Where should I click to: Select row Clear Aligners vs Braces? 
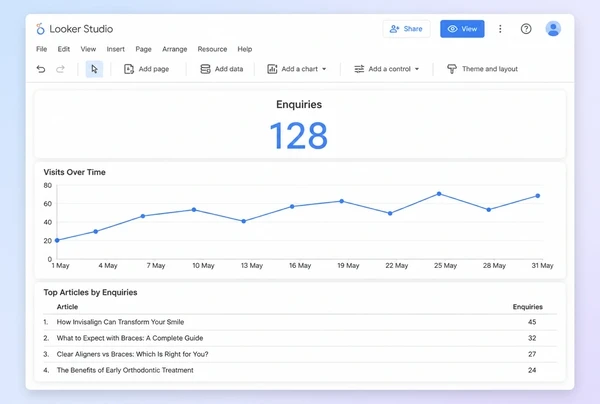click(x=300, y=354)
